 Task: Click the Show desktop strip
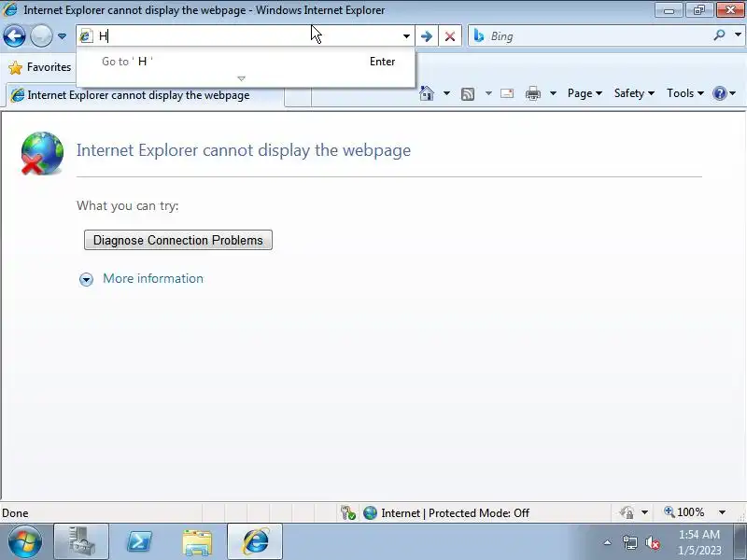pyautogui.click(x=741, y=542)
